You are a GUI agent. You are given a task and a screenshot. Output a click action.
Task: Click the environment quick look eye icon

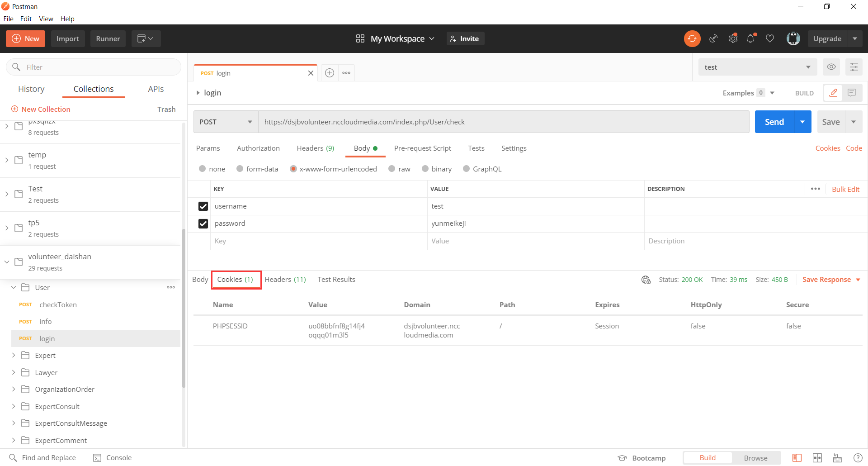coord(831,67)
